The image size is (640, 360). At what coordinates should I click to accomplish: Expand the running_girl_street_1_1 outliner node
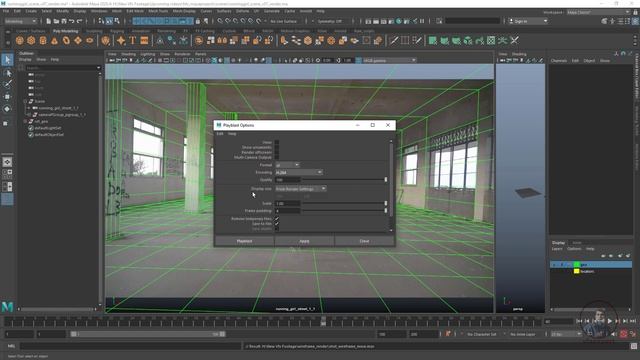[29, 108]
